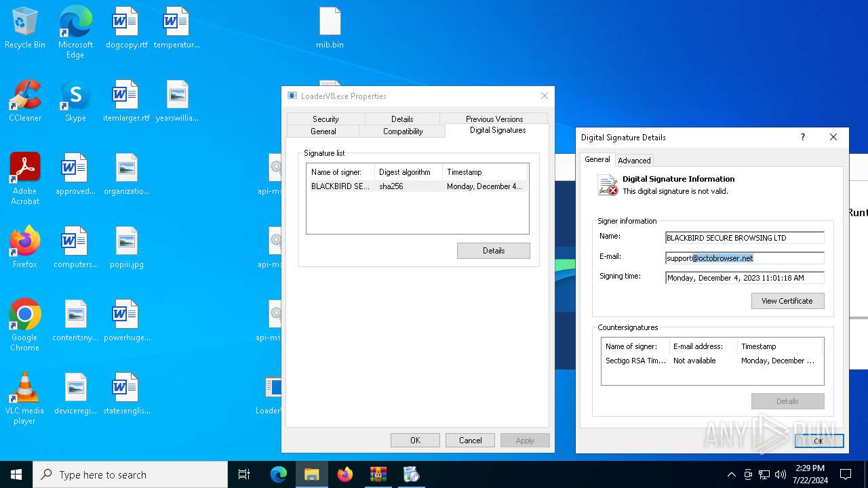Open Adobe Acrobat desktop shortcut
Screen dimensions: 868x488
25,179
